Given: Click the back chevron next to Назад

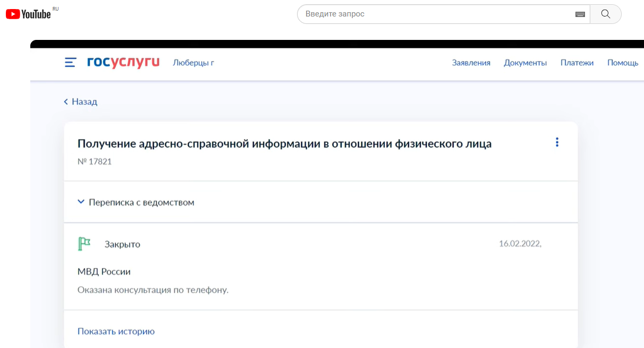Looking at the screenshot, I should point(66,102).
